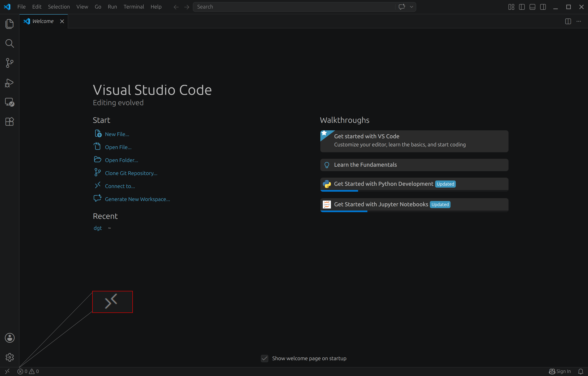Click the New File icon
The height and width of the screenshot is (376, 588).
tap(98, 133)
